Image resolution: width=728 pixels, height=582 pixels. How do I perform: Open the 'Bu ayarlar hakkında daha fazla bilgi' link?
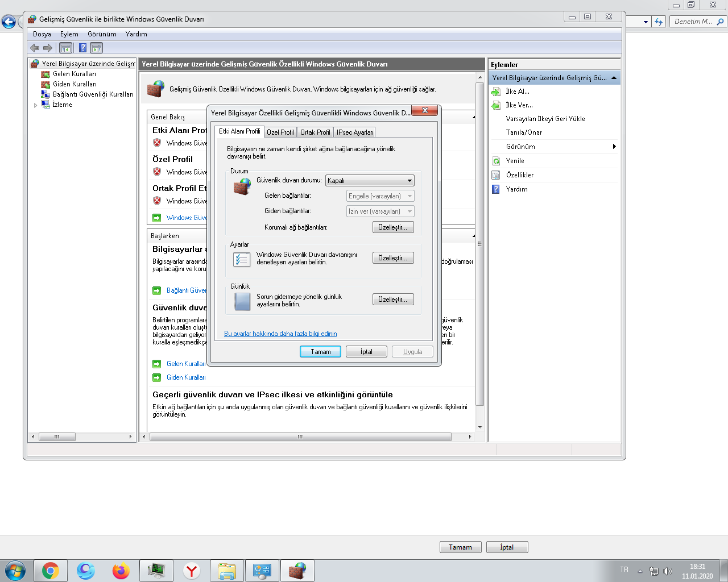(x=280, y=334)
